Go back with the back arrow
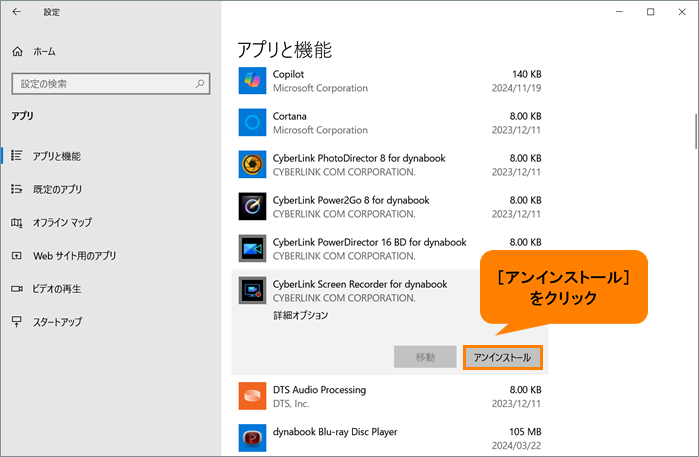Screen dimensions: 699x457 pyautogui.click(x=17, y=12)
